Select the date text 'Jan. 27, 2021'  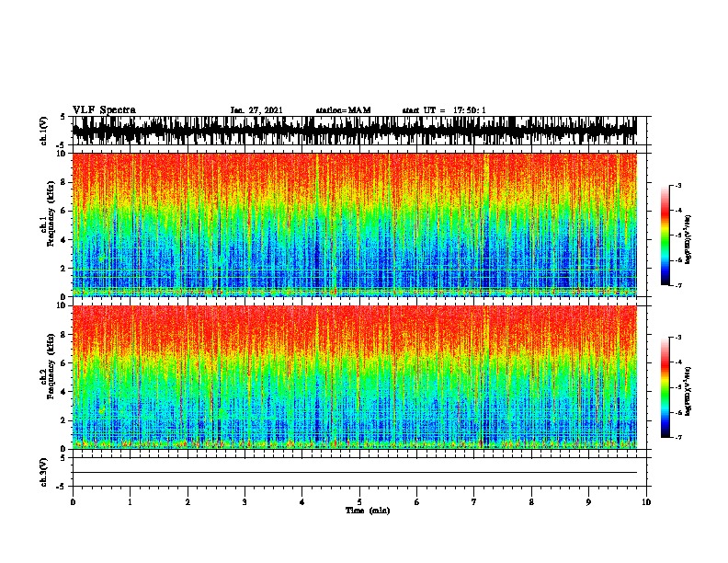(256, 110)
